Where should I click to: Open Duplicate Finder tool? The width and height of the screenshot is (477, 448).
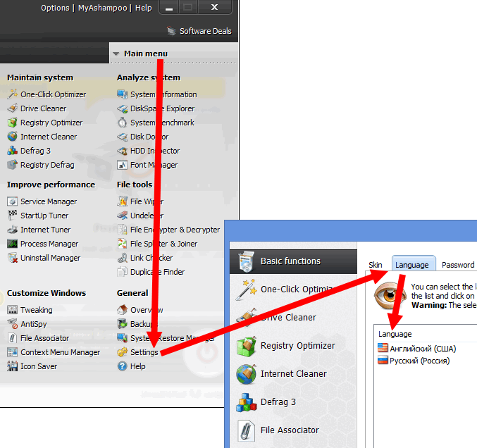[x=157, y=272]
